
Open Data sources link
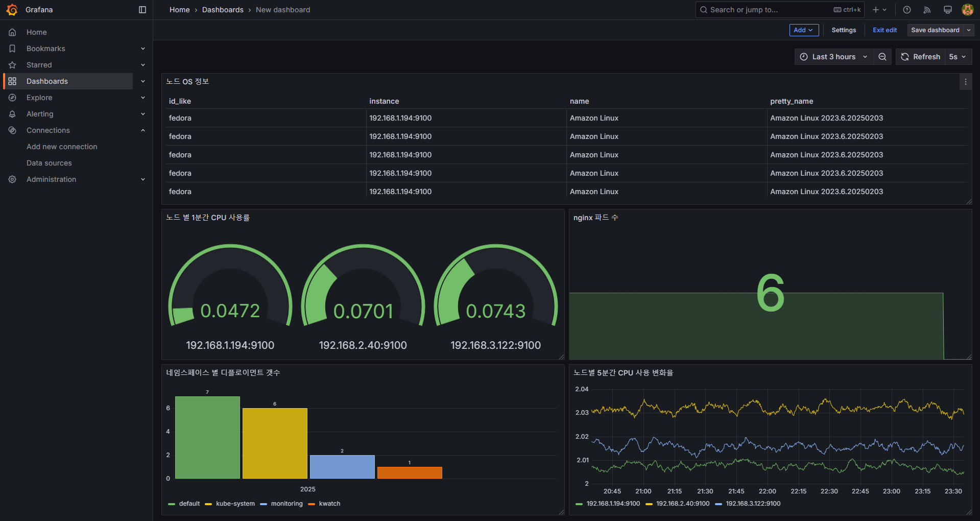coord(49,163)
